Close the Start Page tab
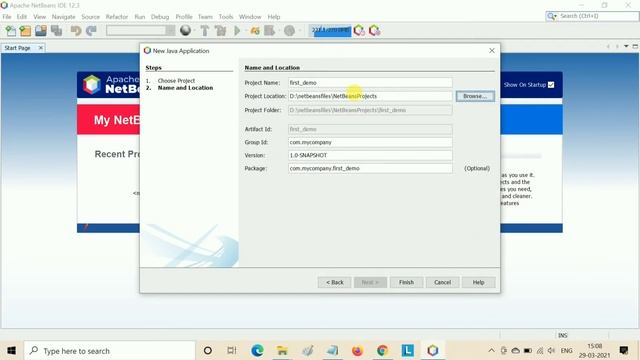 coord(40,48)
